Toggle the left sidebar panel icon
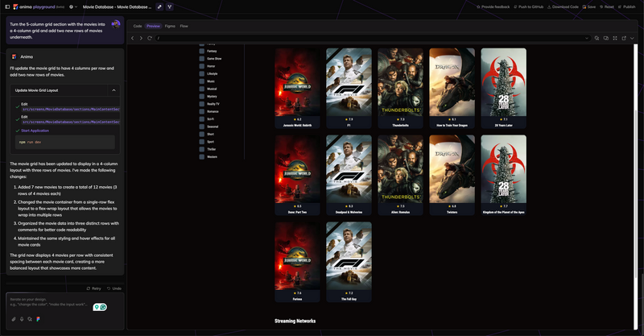The image size is (644, 336). pyautogui.click(x=7, y=7)
